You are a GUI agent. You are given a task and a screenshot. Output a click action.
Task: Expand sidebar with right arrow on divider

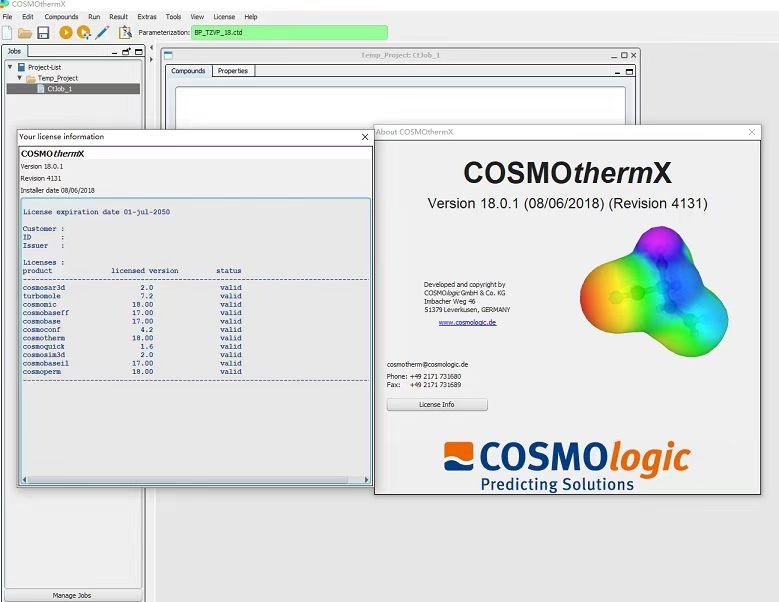[x=151, y=59]
